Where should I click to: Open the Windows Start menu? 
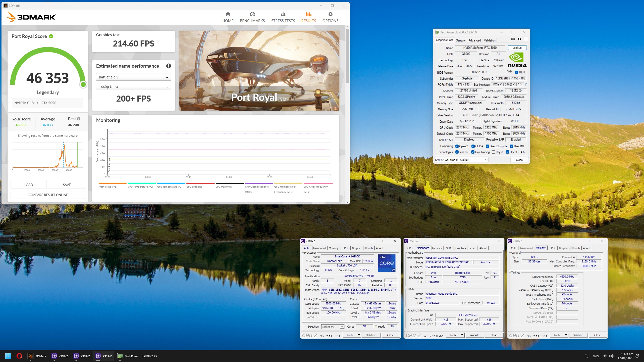point(8,356)
